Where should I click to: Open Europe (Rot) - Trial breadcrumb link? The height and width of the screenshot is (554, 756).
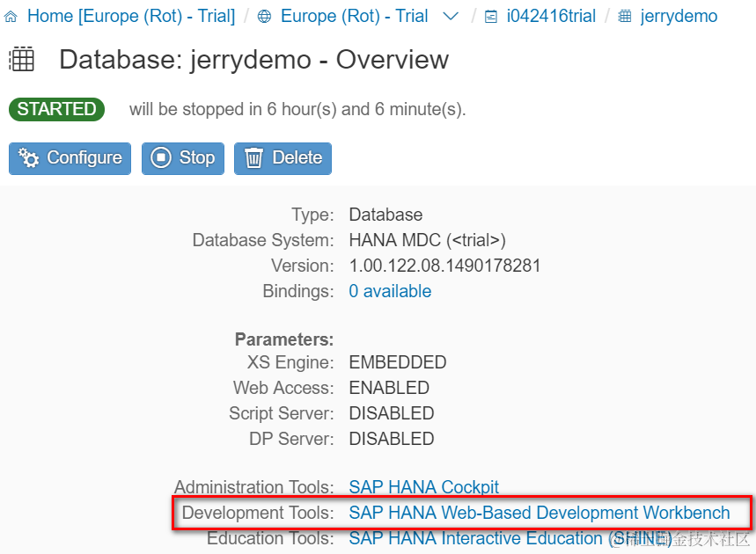(x=355, y=16)
